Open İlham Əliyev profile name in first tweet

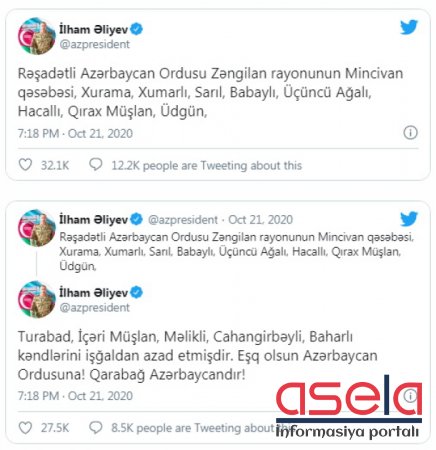click(x=94, y=29)
